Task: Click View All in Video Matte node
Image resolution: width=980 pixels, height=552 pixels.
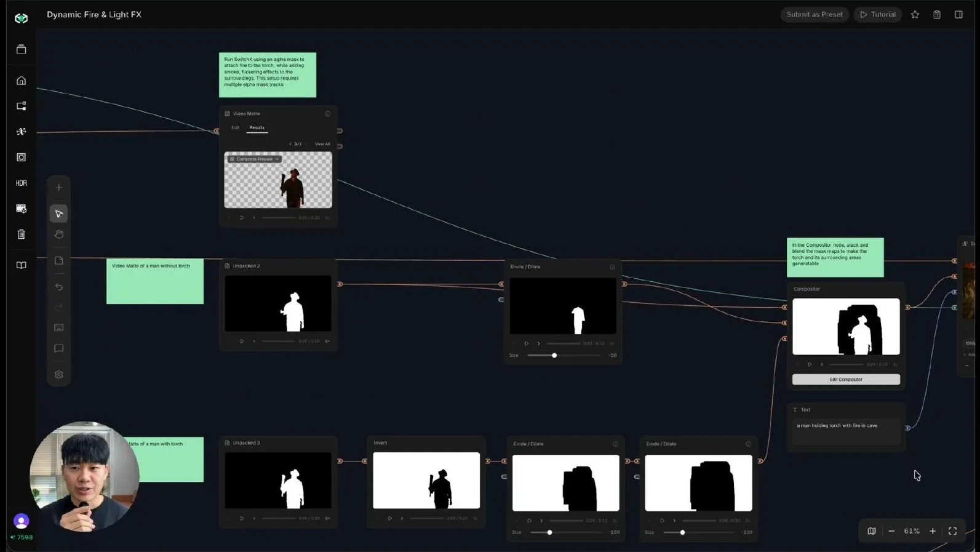Action: tap(322, 144)
